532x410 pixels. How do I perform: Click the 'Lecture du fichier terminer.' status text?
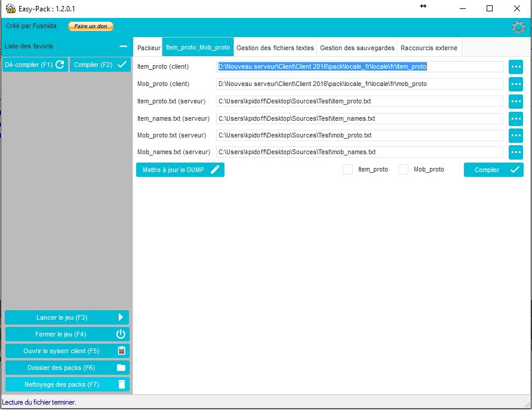[39, 402]
